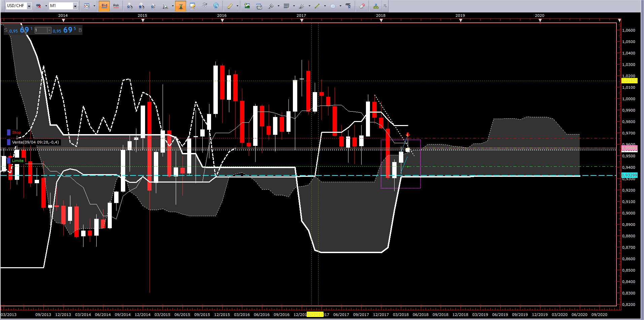Click the blue square beside Limite label
The image size is (644, 320).
(x=9, y=161)
